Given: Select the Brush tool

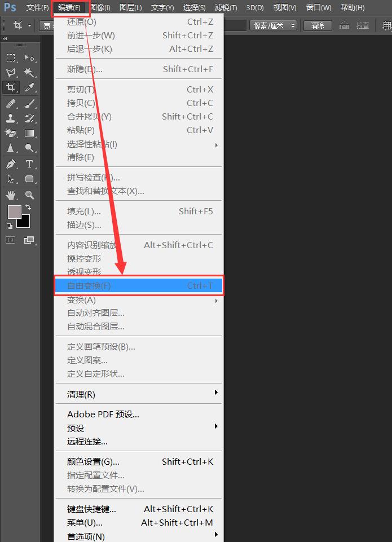Looking at the screenshot, I should pyautogui.click(x=29, y=103).
